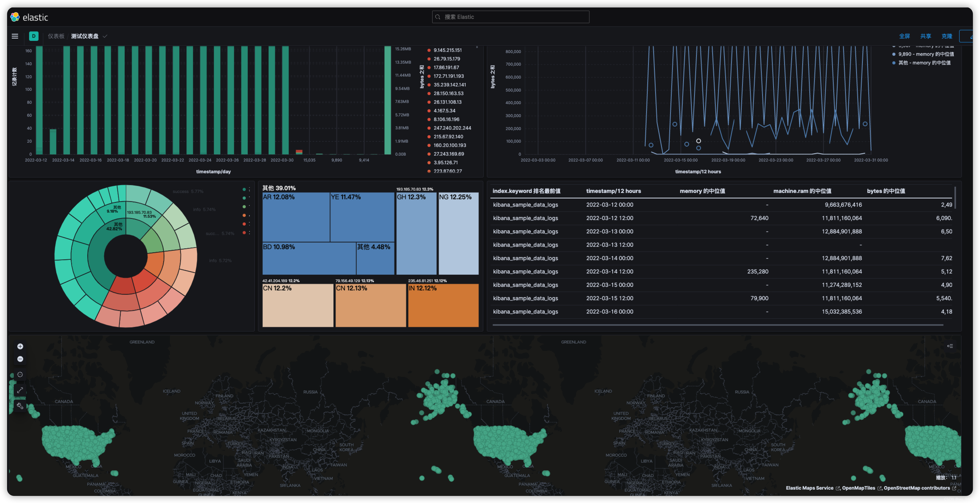
Task: Zoom out on the map
Action: point(20,359)
